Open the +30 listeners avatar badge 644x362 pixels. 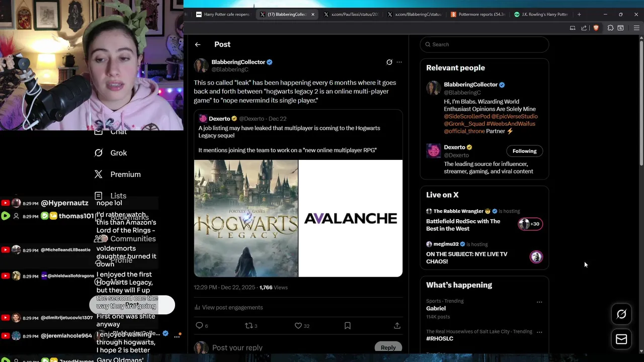pos(530,224)
